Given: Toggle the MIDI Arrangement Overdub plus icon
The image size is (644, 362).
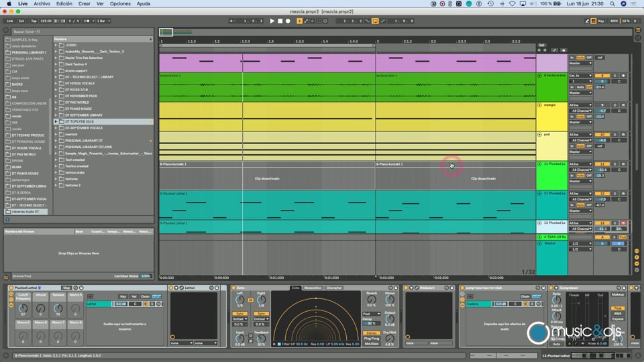Looking at the screenshot, I should 299,21.
